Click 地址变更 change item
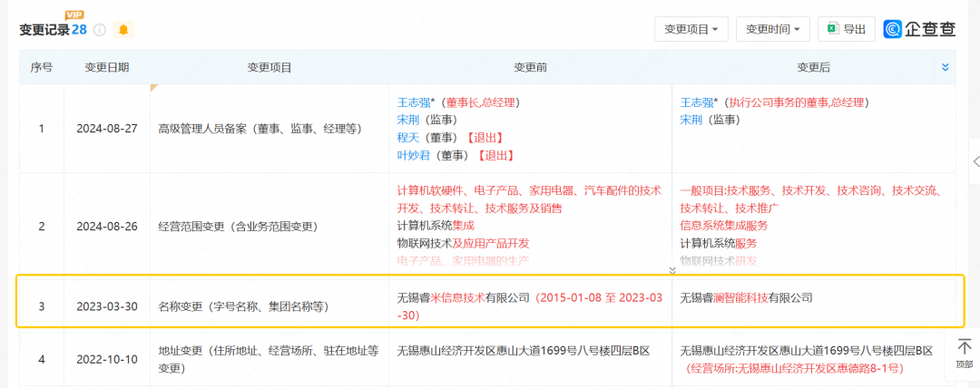The height and width of the screenshot is (388, 980). point(269,360)
